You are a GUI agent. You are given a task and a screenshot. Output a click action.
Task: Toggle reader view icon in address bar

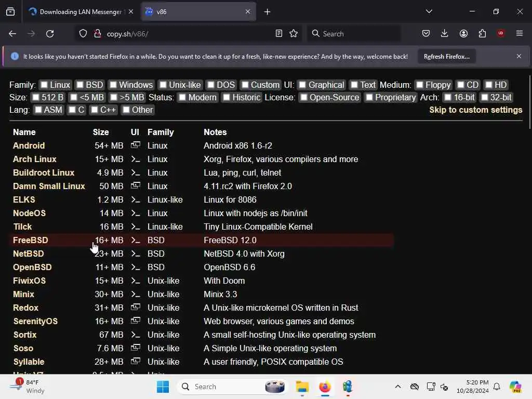point(279,34)
